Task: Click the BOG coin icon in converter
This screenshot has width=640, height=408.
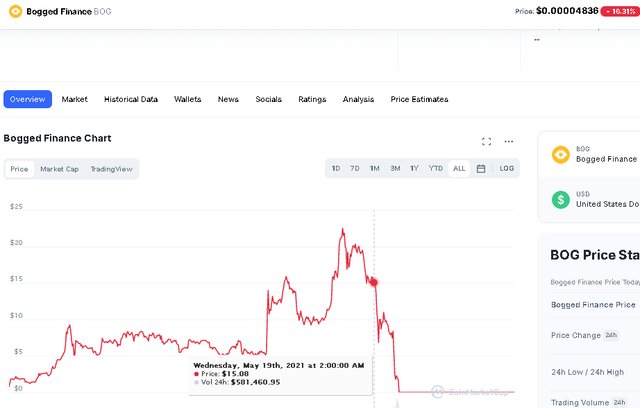Action: 561,155
